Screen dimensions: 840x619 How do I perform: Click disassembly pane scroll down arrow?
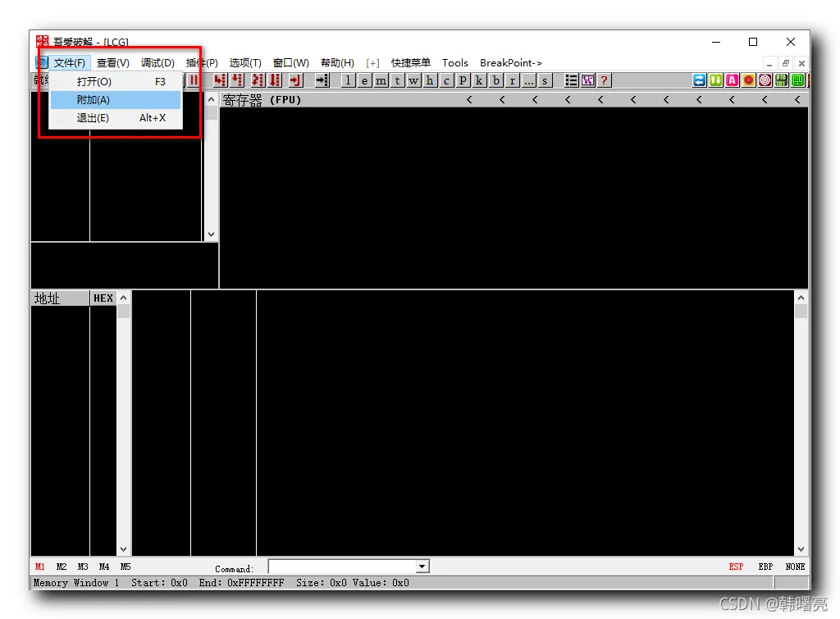pyautogui.click(x=211, y=234)
